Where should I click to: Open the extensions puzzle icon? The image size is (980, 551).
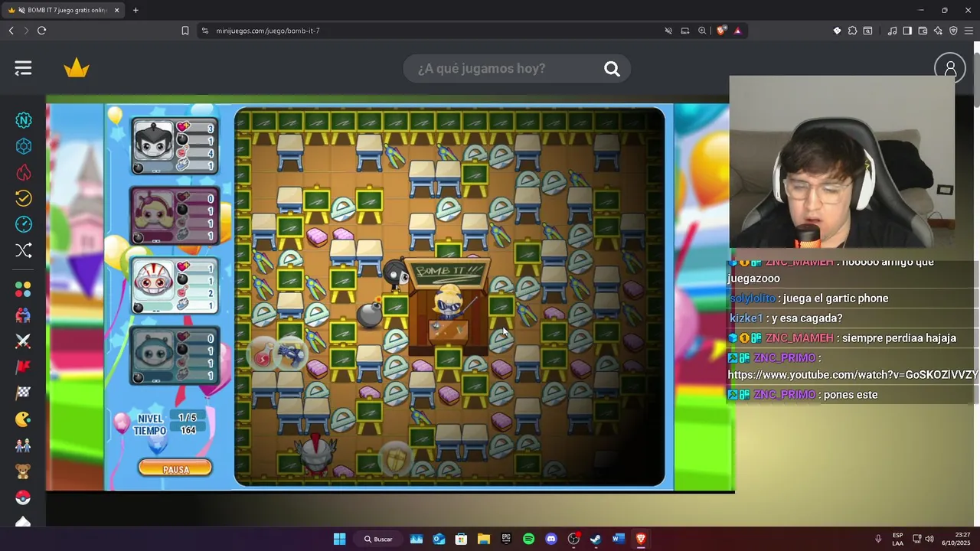(x=852, y=31)
